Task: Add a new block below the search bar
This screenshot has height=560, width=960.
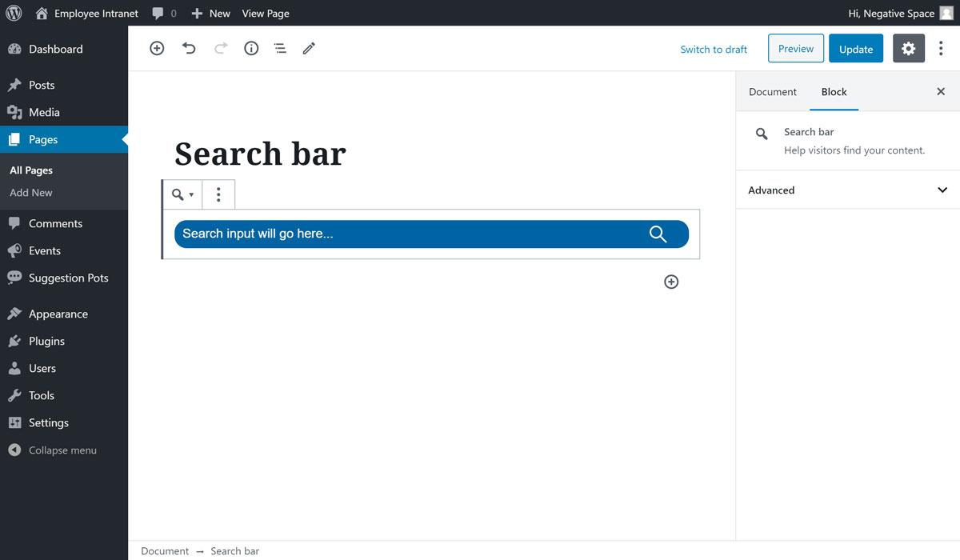Action: point(670,282)
